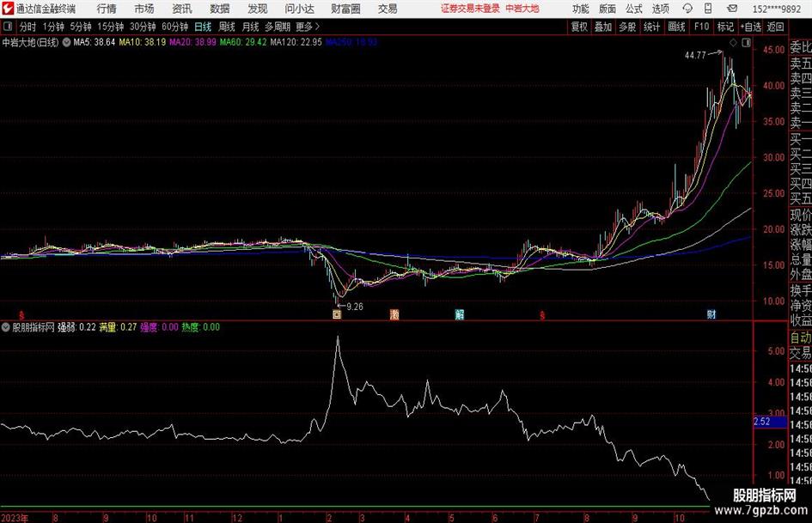This screenshot has width=812, height=523.
Task: Open the 发现 menu
Action: point(258,9)
